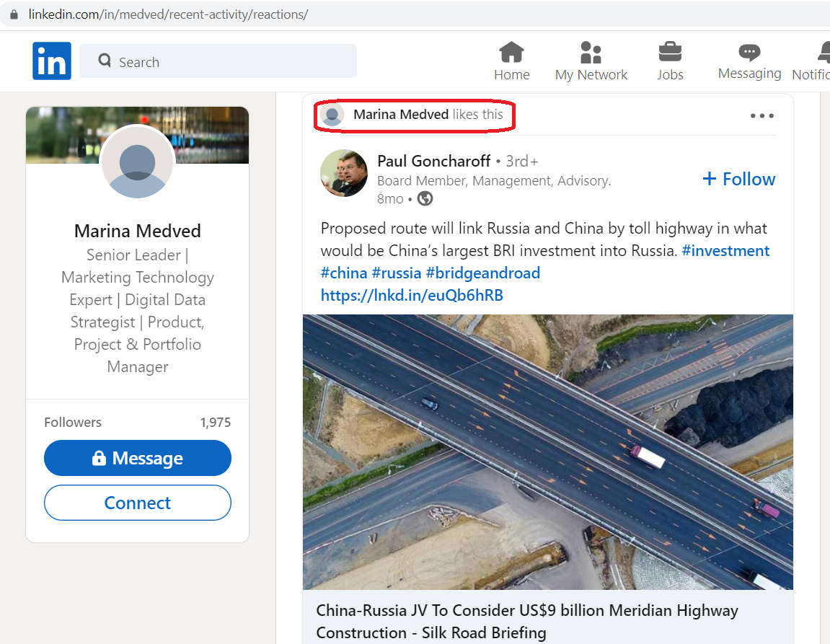Click inside the Search input field
The image size is (830, 644).
pyautogui.click(x=218, y=61)
